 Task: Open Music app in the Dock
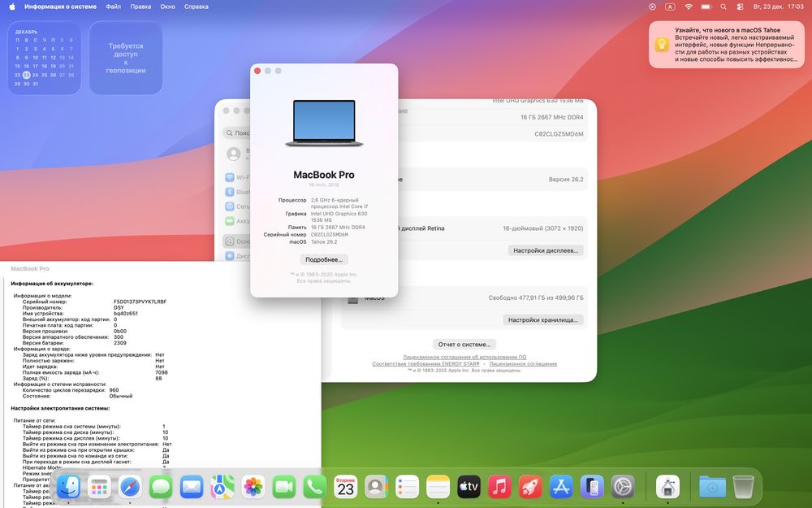point(499,487)
